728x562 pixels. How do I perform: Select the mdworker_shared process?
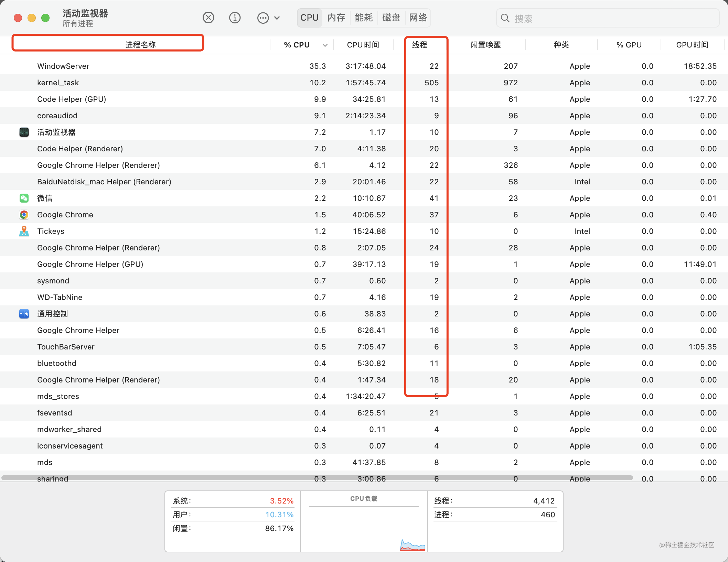pos(364,429)
